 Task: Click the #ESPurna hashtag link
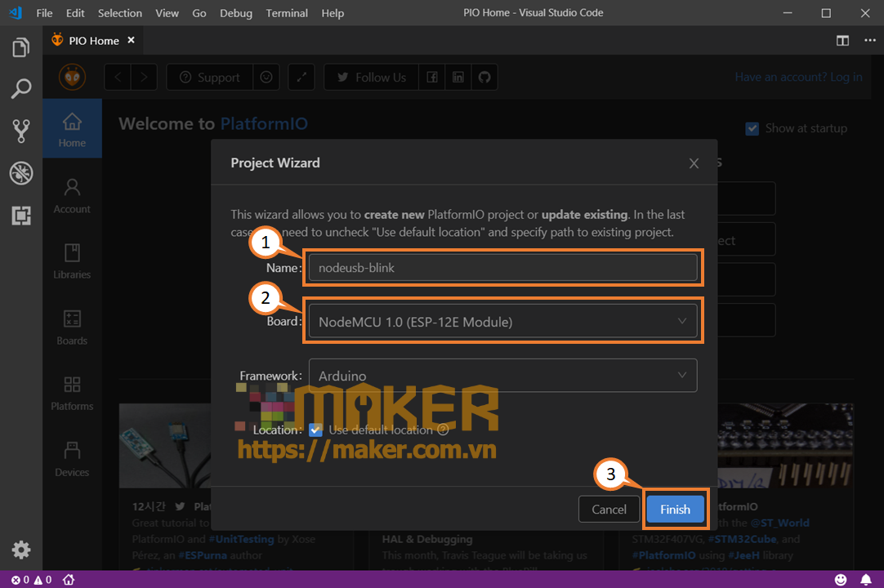point(203,555)
